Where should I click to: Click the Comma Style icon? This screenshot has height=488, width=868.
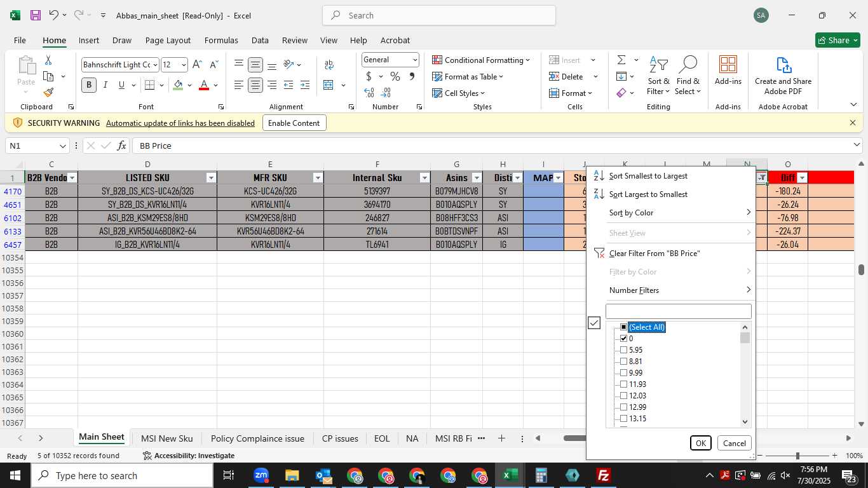(412, 76)
